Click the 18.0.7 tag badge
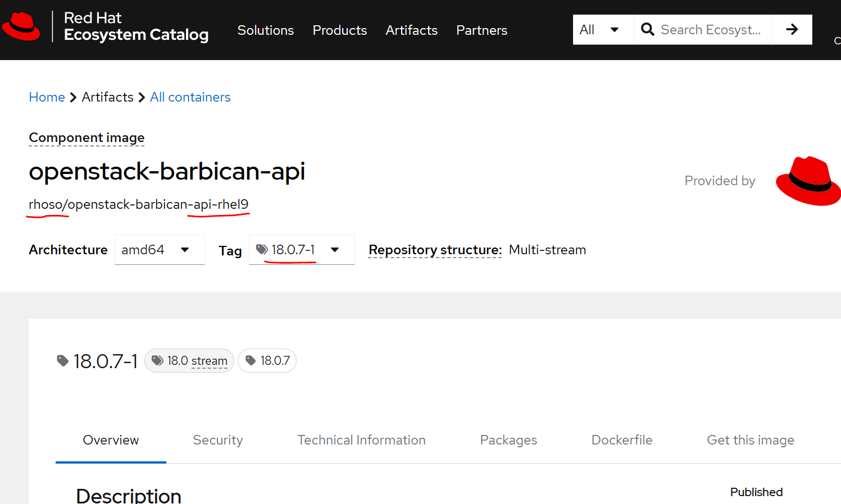 (267, 361)
